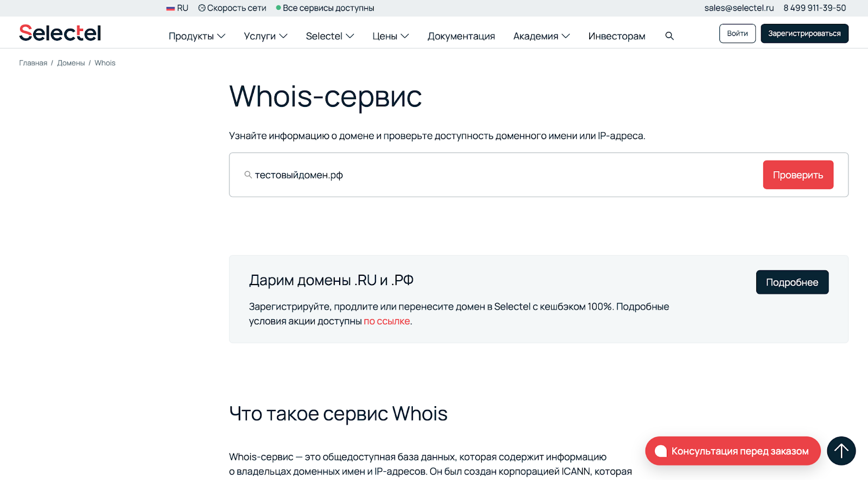Focus the domain input with 'тестовыйдомен.рф'

pyautogui.click(x=488, y=175)
